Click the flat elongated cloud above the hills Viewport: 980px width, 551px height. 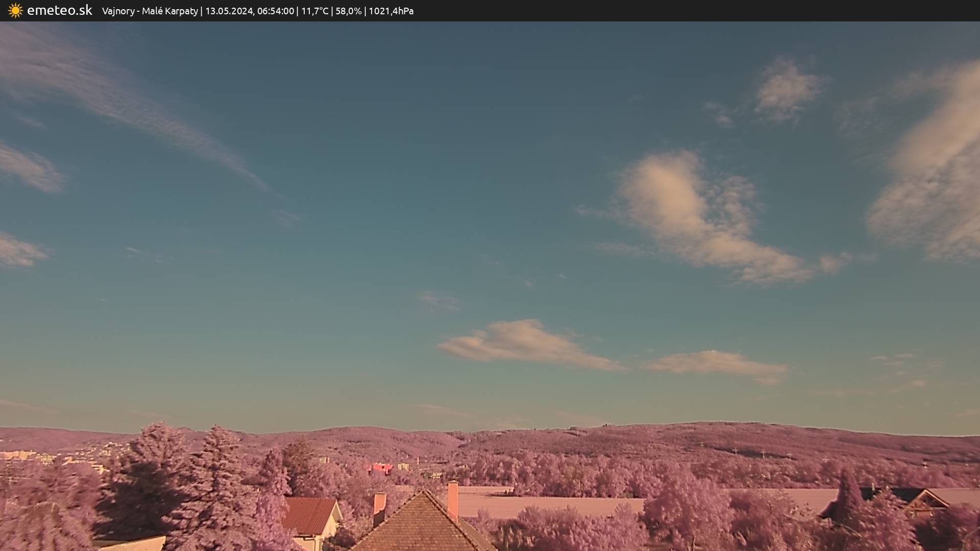[x=526, y=344]
